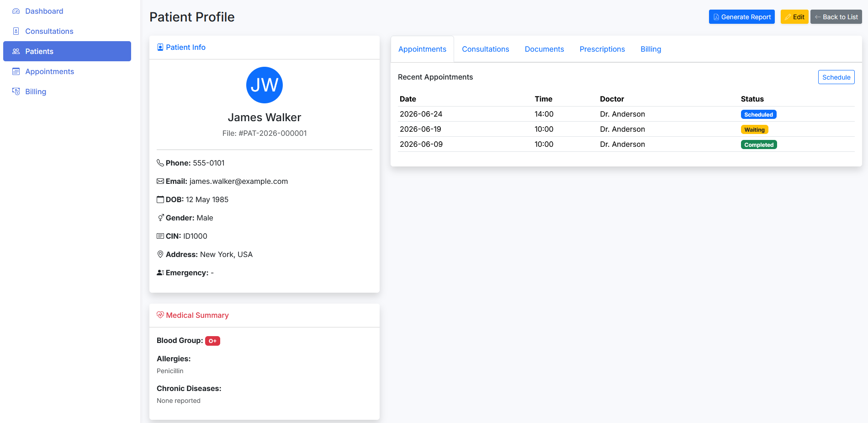Click the Appointments calendar icon in sidebar
The width and height of the screenshot is (868, 423).
tap(16, 71)
